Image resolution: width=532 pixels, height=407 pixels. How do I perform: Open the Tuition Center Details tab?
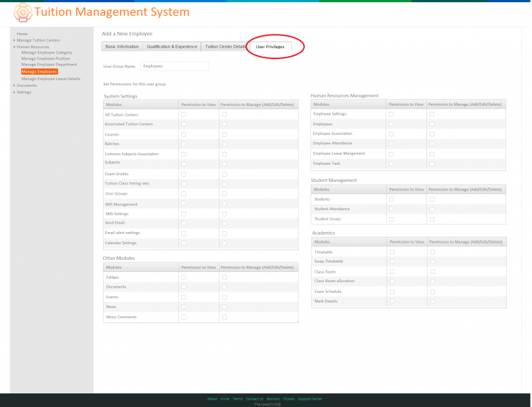[x=225, y=47]
